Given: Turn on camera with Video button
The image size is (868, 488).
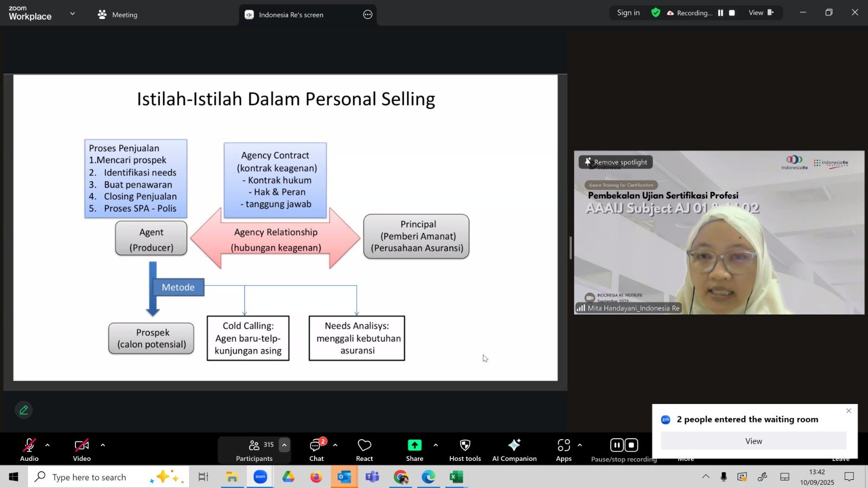Looking at the screenshot, I should coord(82,450).
